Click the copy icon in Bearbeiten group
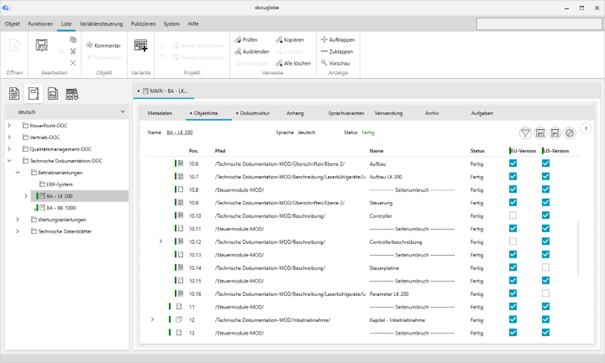The image size is (605, 363). (x=73, y=39)
